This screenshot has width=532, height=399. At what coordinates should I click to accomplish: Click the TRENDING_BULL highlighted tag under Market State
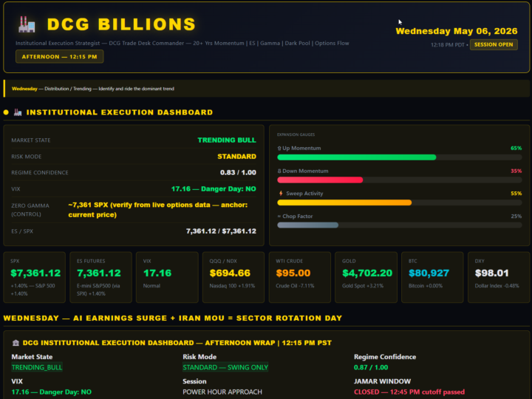point(37,367)
